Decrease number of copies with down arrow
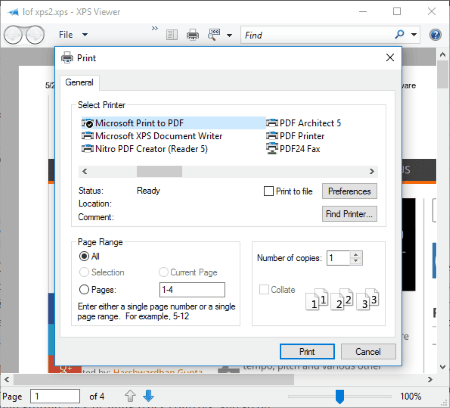This screenshot has height=408, width=450. 356,261
